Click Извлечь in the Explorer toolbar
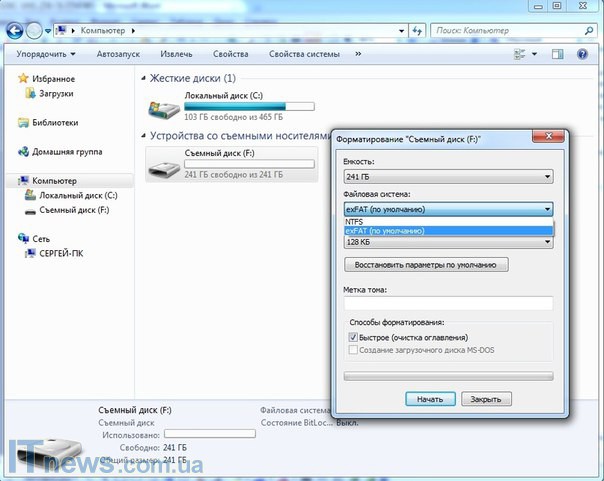 click(176, 54)
